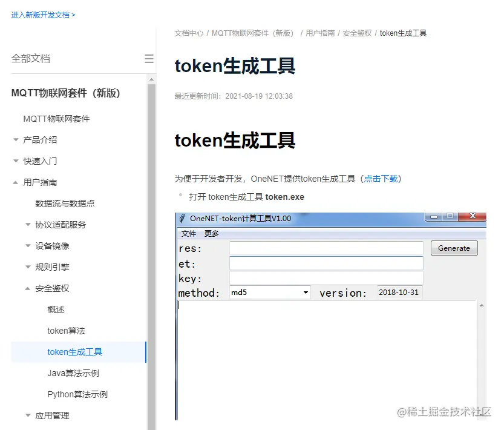Open the method md5 dropdown

click(x=270, y=293)
